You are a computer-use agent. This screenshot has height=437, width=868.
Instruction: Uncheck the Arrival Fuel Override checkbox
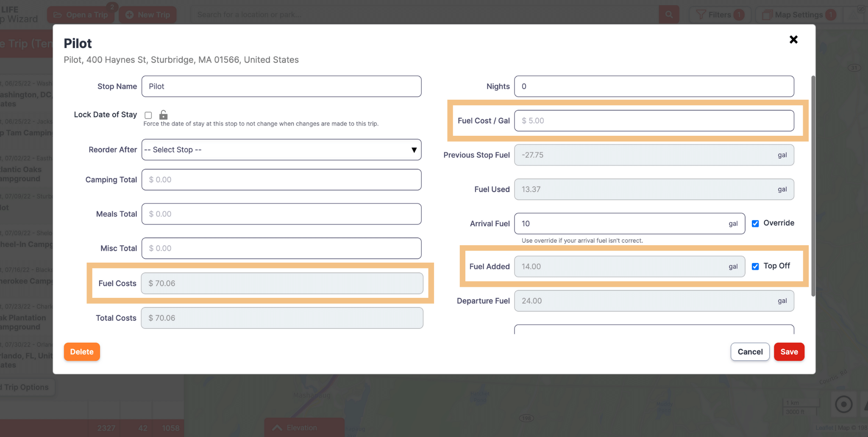click(x=755, y=224)
